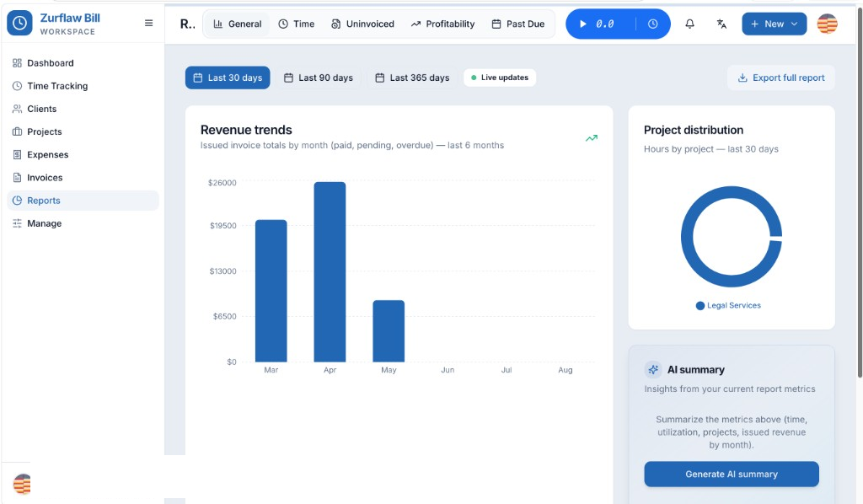Open the user avatar in top bar

828,24
